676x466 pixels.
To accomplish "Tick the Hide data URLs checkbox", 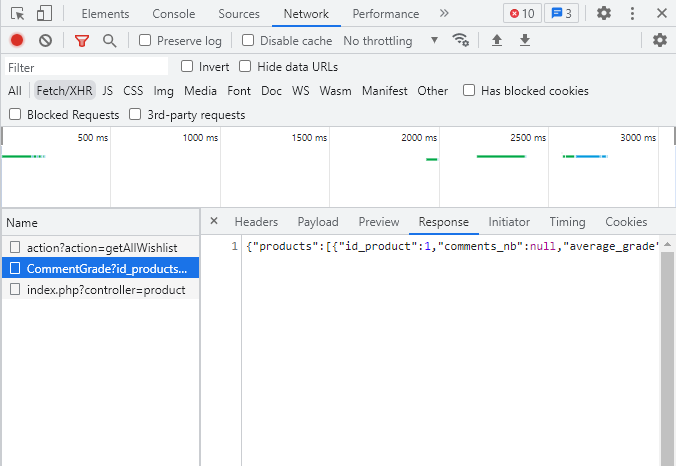I will (x=246, y=67).
